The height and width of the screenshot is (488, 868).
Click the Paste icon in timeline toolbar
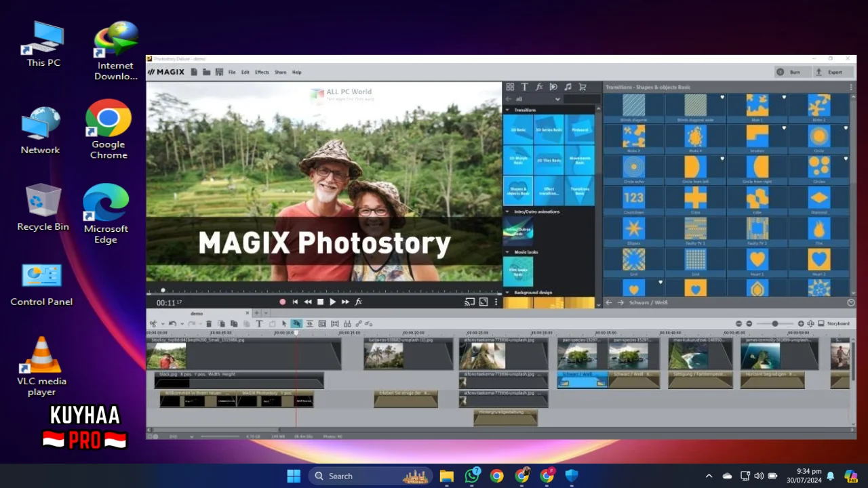click(247, 324)
